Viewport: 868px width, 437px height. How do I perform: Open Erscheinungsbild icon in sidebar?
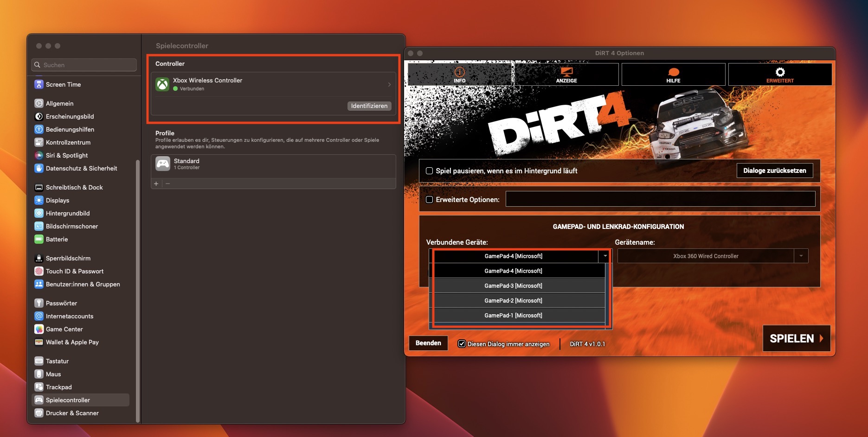tap(39, 116)
